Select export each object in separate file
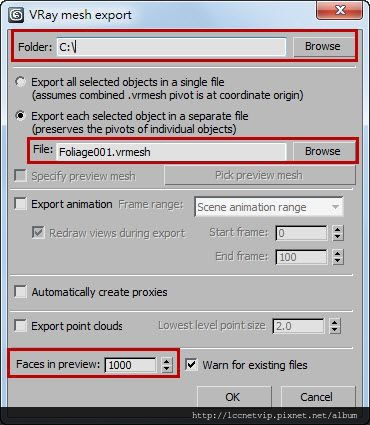This screenshot has width=370, height=425. (x=21, y=116)
